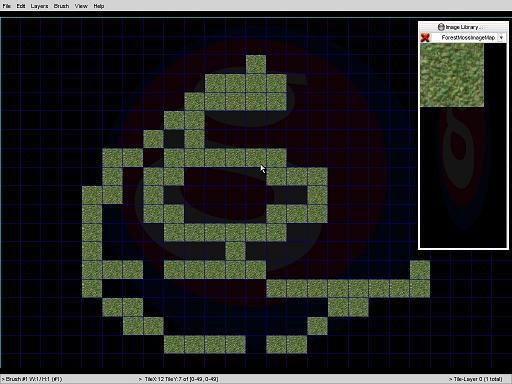Click the TileX:12 TileY:7 status text
512x384 pixels.
[x=179, y=379]
